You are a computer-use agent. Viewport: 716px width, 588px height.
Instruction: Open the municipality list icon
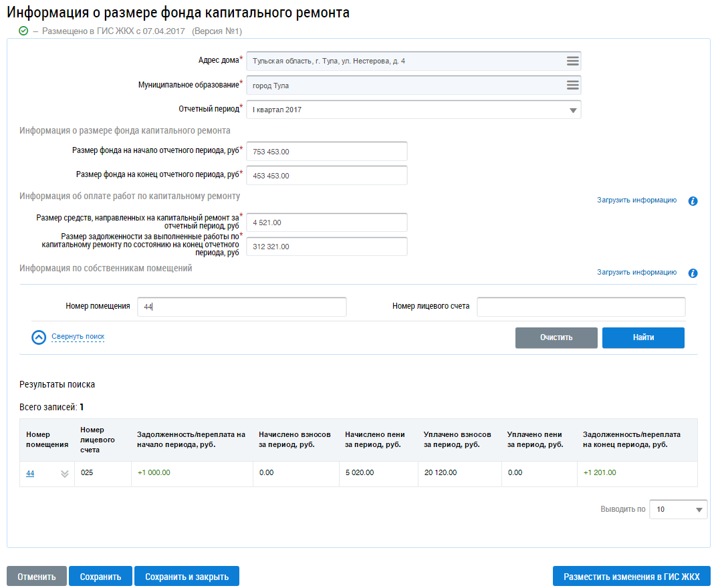click(x=572, y=85)
